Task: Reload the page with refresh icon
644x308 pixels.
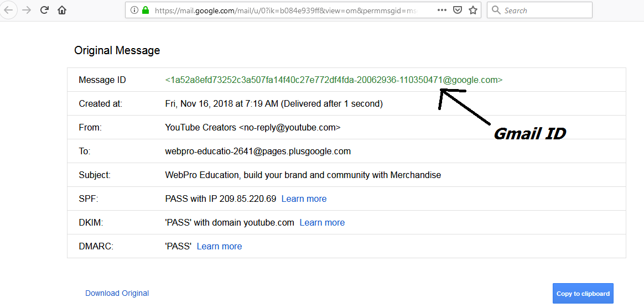Action: coord(45,11)
